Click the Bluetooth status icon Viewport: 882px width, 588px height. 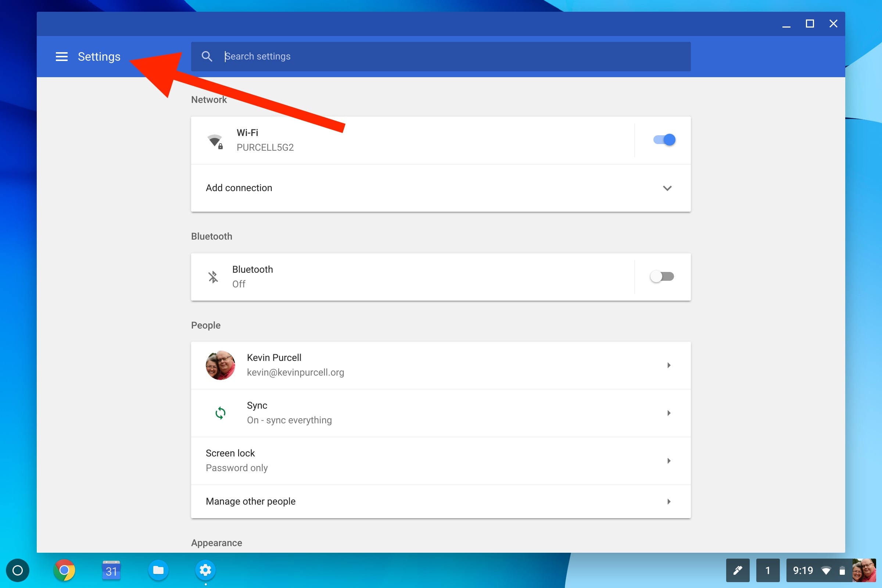click(x=213, y=276)
